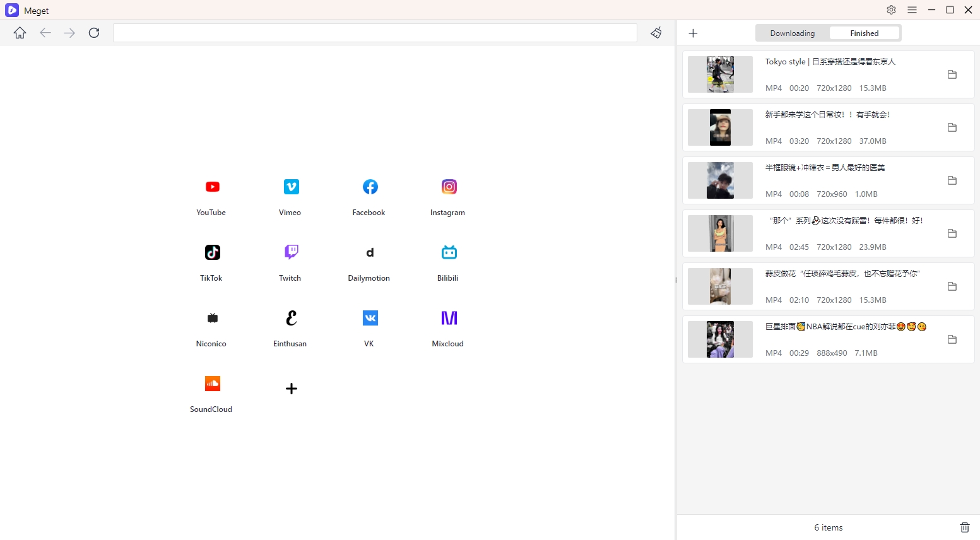Open the Vimeo shortcut
The height and width of the screenshot is (540, 980).
pos(291,187)
